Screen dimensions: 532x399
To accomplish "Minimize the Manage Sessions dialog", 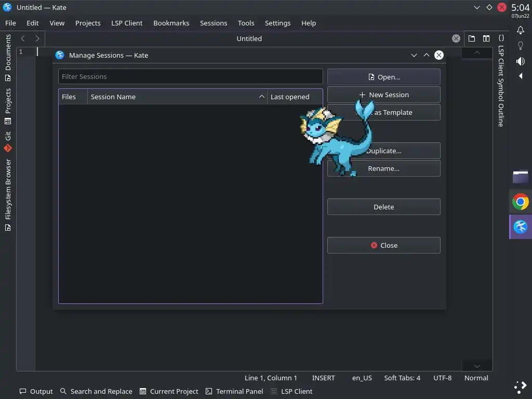I will click(414, 55).
